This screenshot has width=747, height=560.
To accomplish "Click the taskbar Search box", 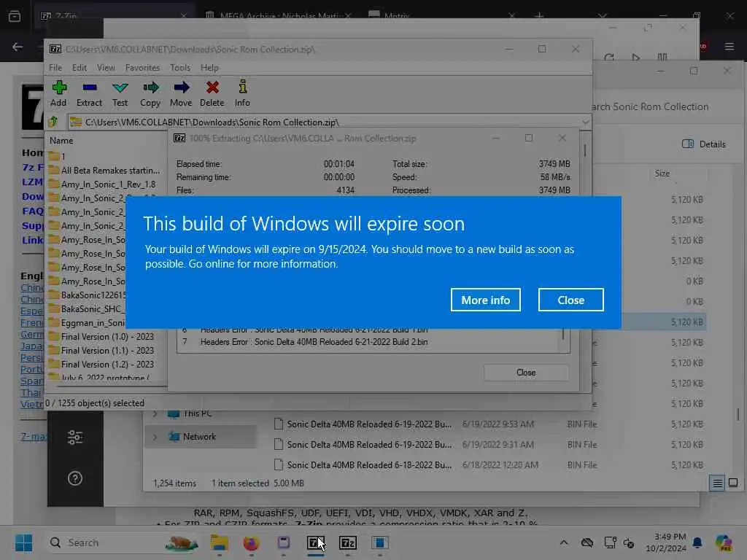I will [x=123, y=542].
